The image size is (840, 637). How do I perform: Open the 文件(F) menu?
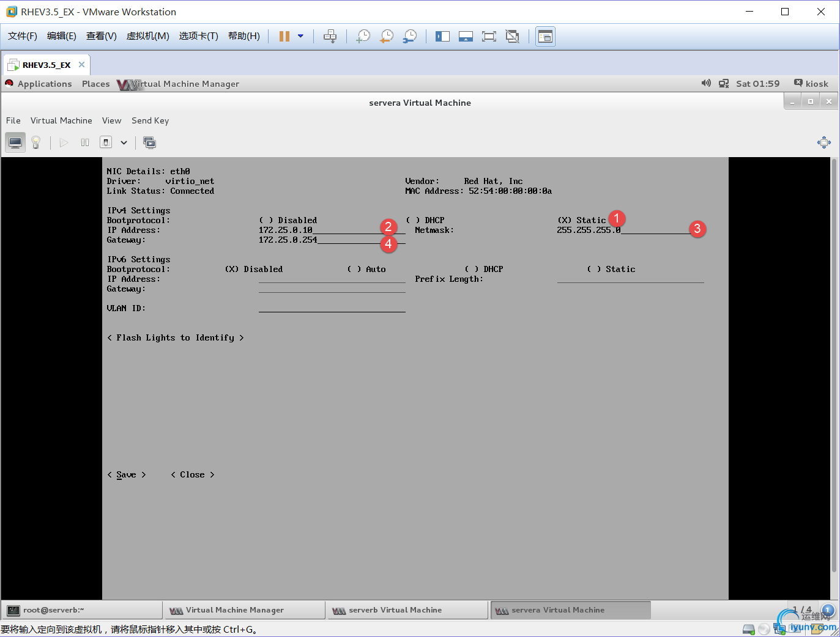(23, 36)
